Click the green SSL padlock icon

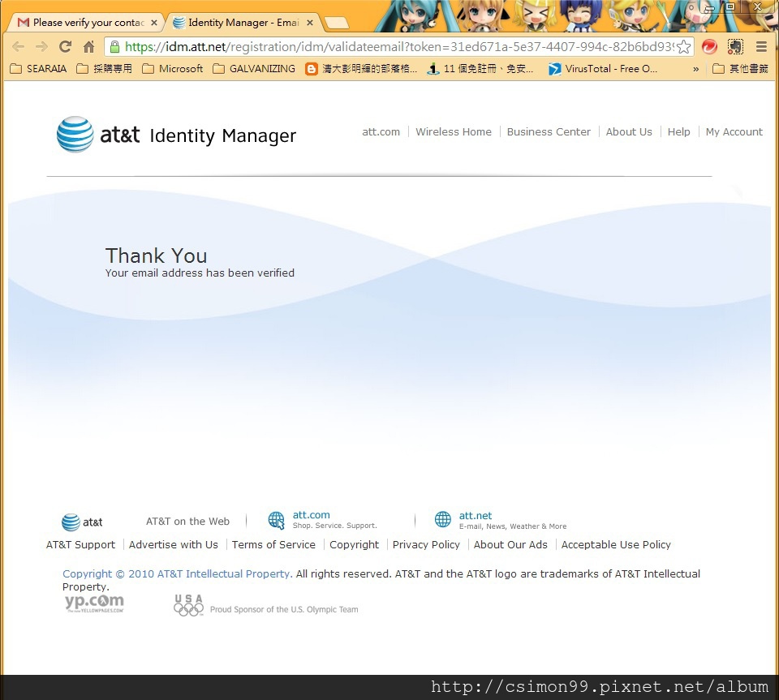[x=114, y=47]
